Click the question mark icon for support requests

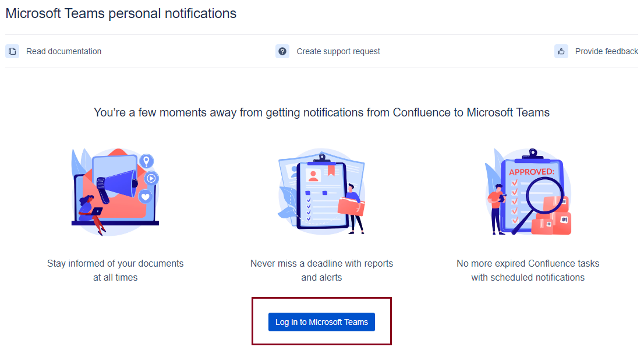pyautogui.click(x=282, y=51)
